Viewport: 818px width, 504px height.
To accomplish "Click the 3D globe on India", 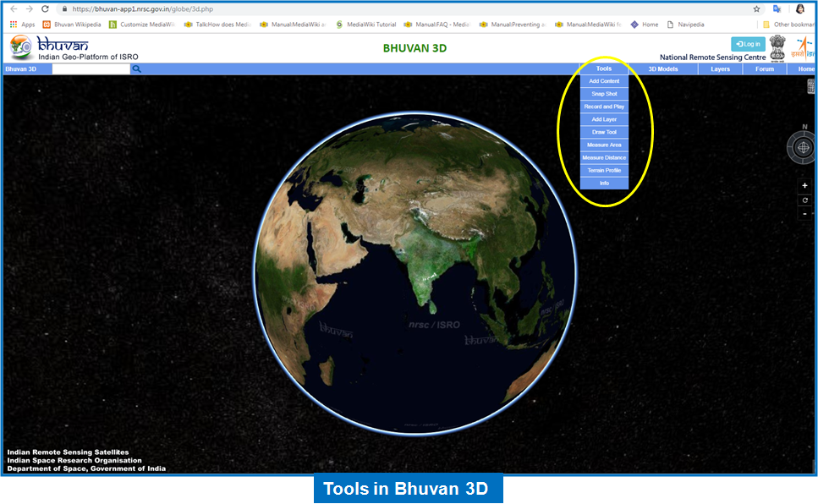I will (429, 266).
